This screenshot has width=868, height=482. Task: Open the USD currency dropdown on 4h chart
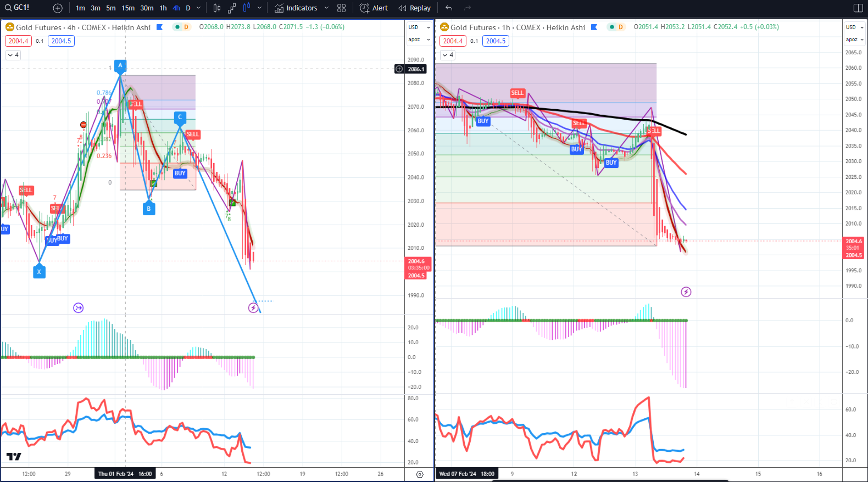coord(419,27)
